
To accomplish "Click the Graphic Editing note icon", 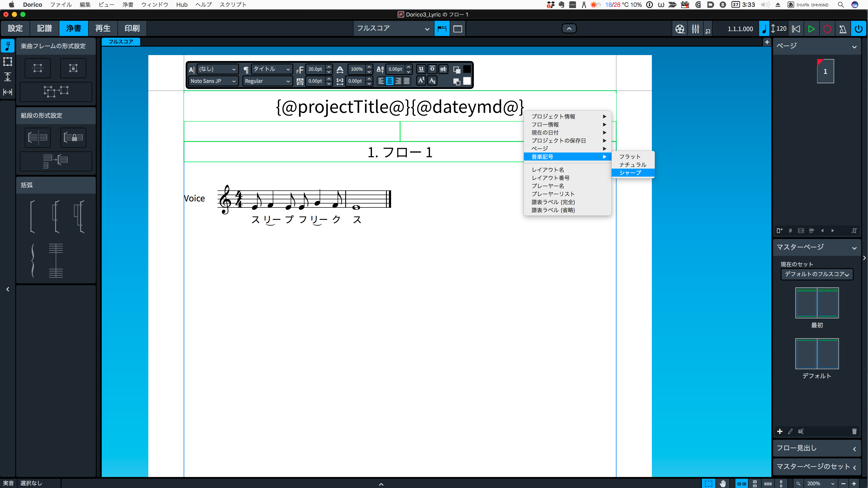I will coord(7,46).
